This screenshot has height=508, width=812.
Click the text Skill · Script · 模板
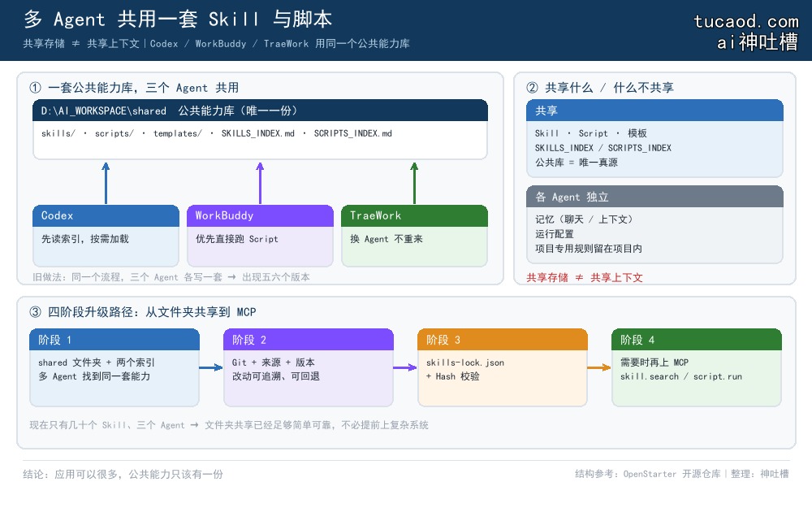click(x=591, y=133)
